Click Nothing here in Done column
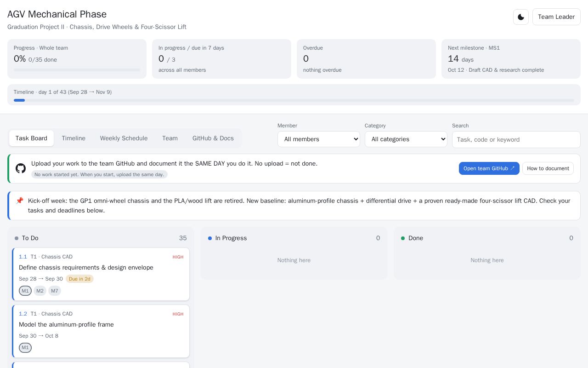 [x=487, y=260]
